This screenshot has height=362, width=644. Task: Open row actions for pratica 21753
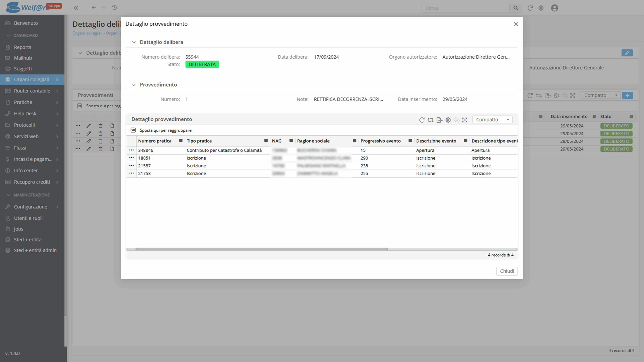[131, 173]
